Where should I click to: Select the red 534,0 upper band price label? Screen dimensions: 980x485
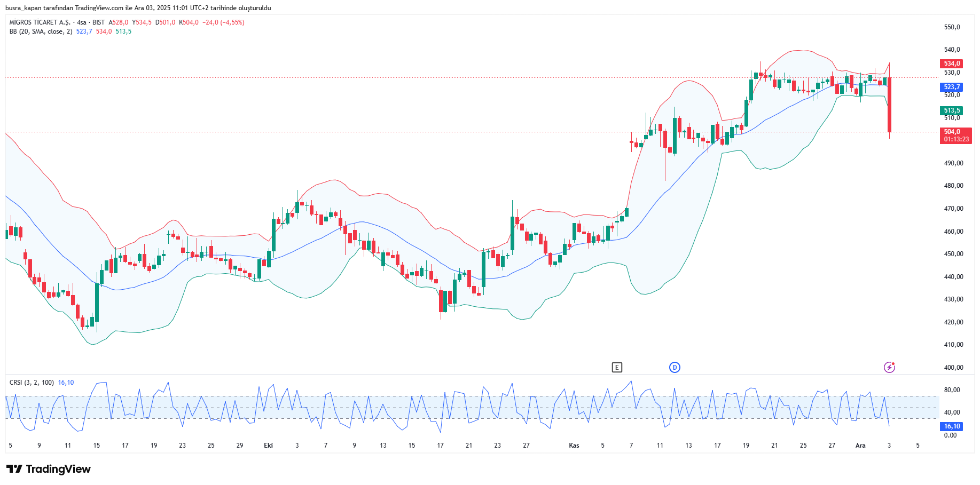[952, 63]
